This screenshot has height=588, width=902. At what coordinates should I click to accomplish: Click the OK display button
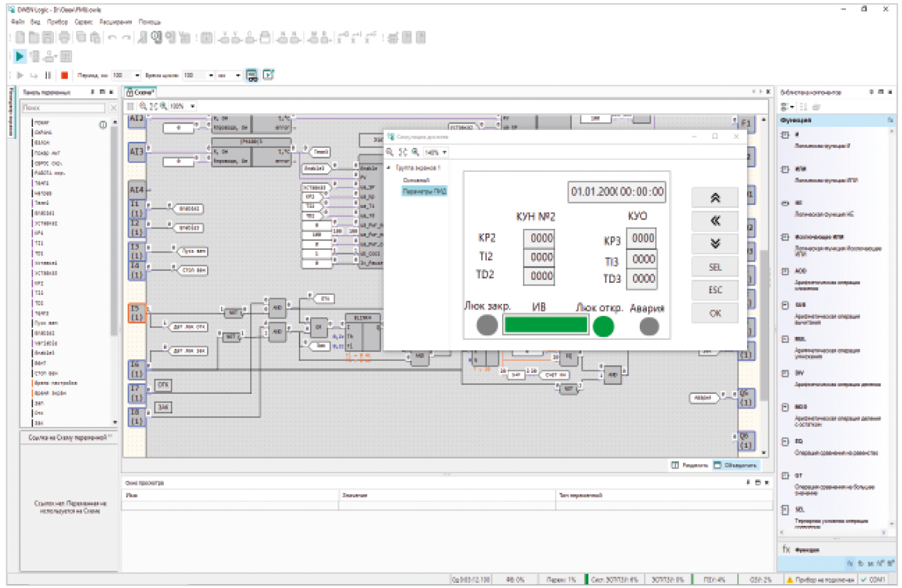coord(715,313)
